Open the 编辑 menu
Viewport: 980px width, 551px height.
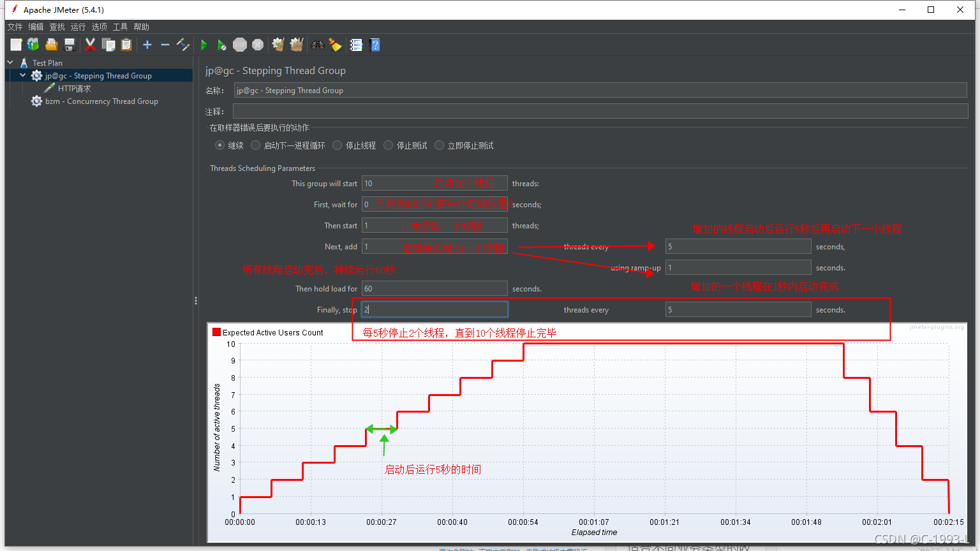coord(36,27)
